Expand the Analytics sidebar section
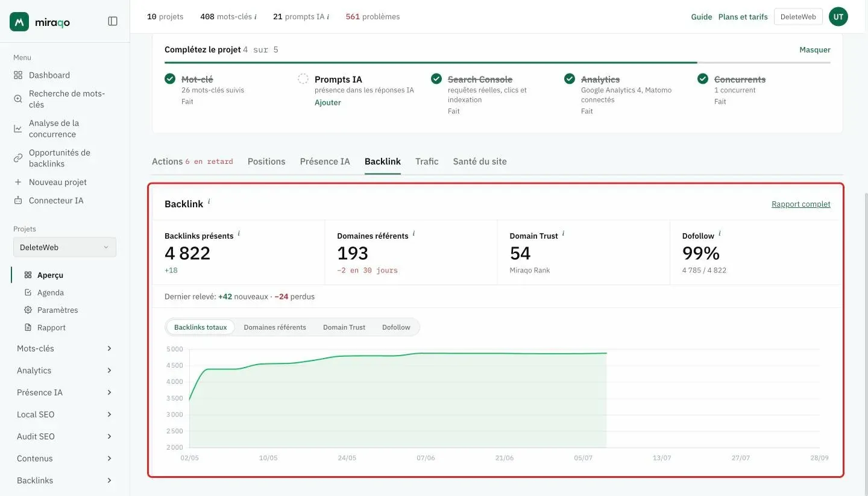868x496 pixels. 64,371
